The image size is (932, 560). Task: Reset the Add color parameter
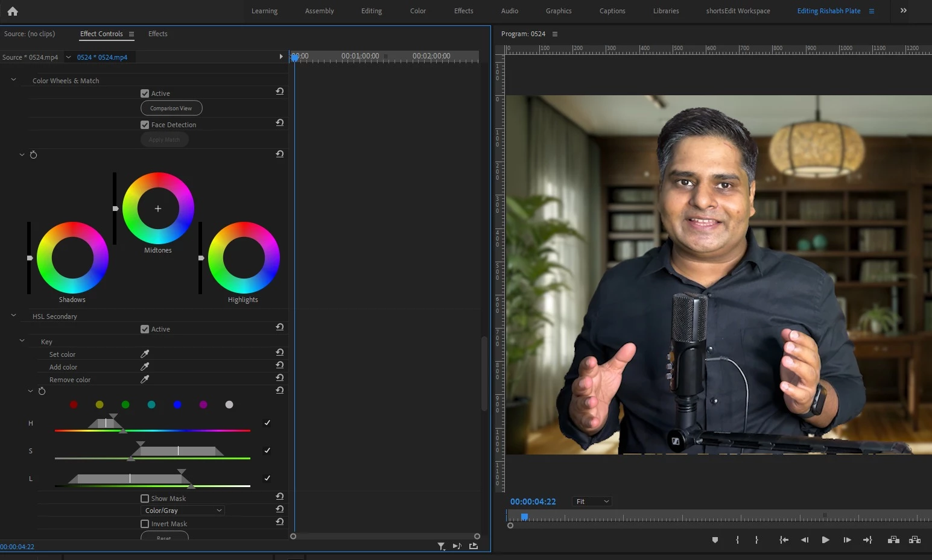pyautogui.click(x=280, y=365)
